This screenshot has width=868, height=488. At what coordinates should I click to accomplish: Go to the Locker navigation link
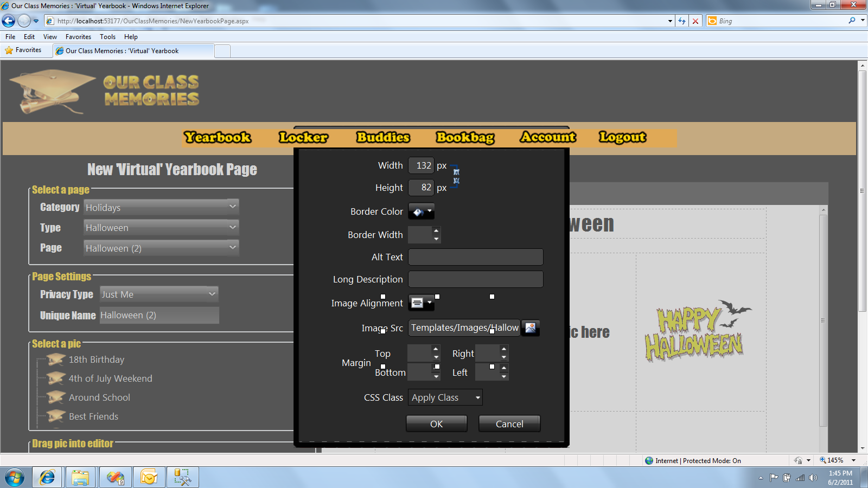point(303,137)
